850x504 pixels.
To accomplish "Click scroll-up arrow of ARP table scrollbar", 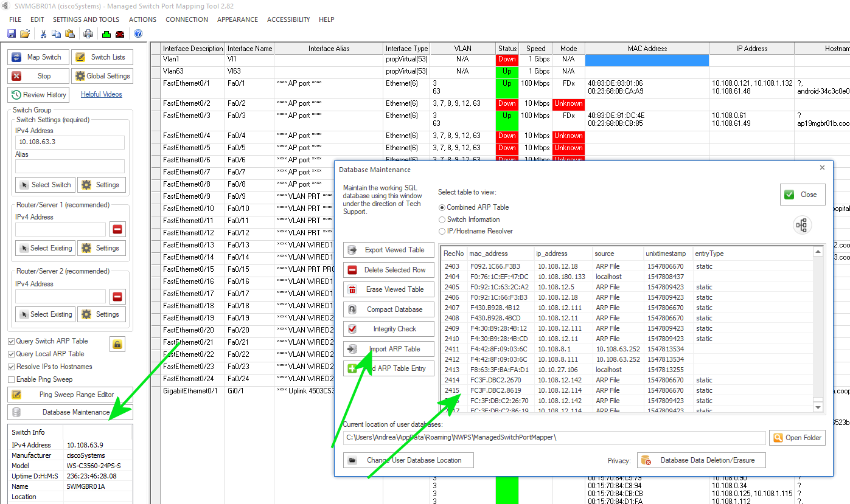I will point(818,252).
